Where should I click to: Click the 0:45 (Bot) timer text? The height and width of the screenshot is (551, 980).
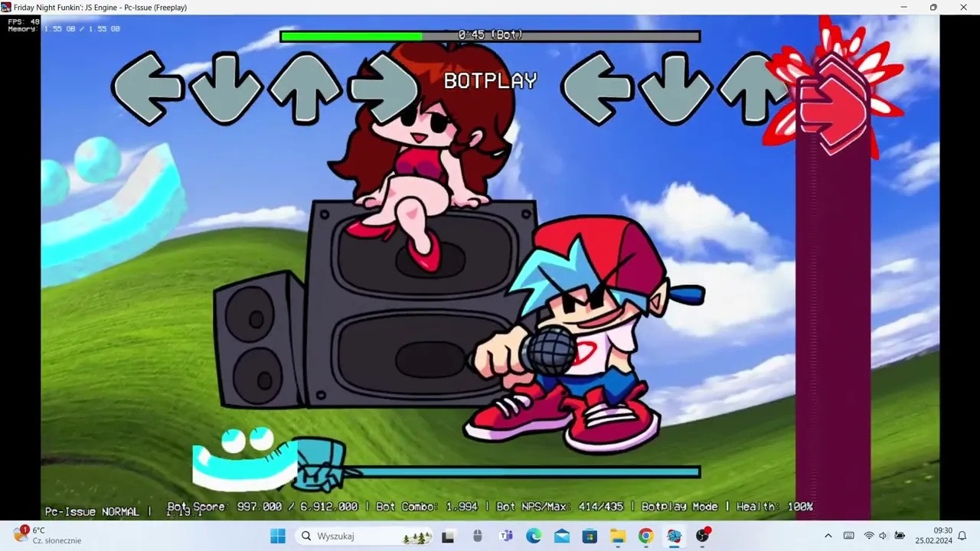pos(490,35)
